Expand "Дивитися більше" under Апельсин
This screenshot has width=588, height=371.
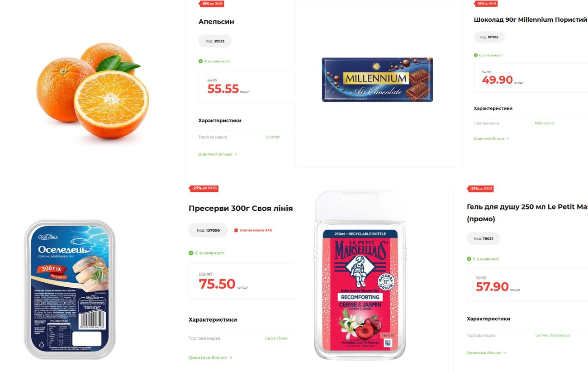[218, 154]
